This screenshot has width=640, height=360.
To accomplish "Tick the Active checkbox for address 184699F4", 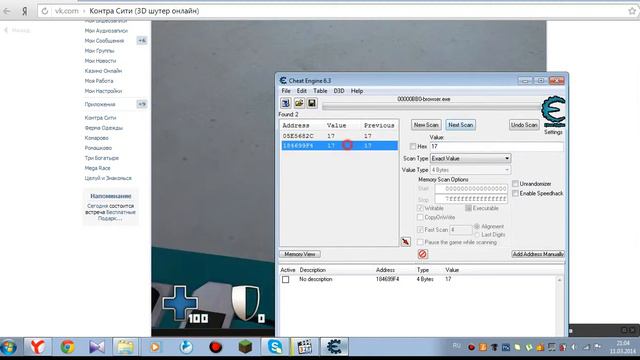I will (286, 280).
